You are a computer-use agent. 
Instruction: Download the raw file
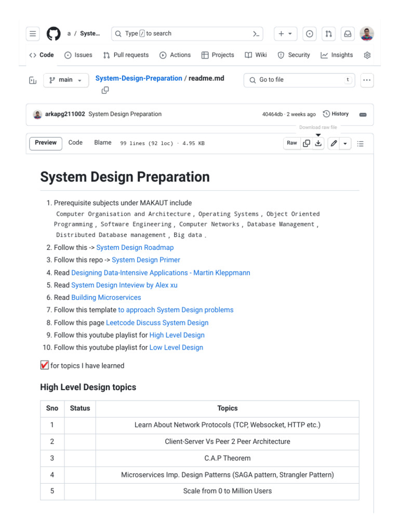[318, 143]
